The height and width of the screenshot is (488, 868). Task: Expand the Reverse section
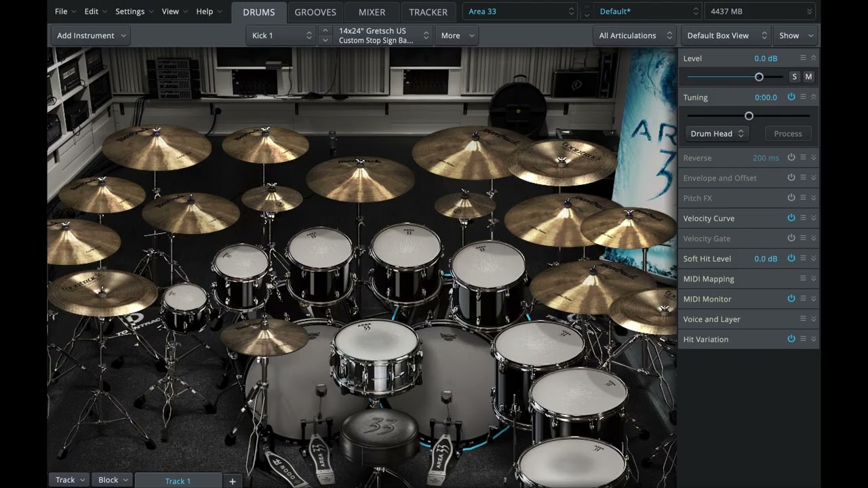click(x=813, y=157)
